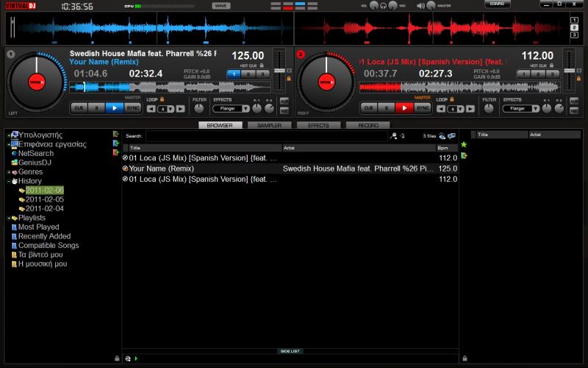Click the net search globe icon near '3 files'
Image resolution: width=588 pixels, height=368 pixels.
coord(442,136)
